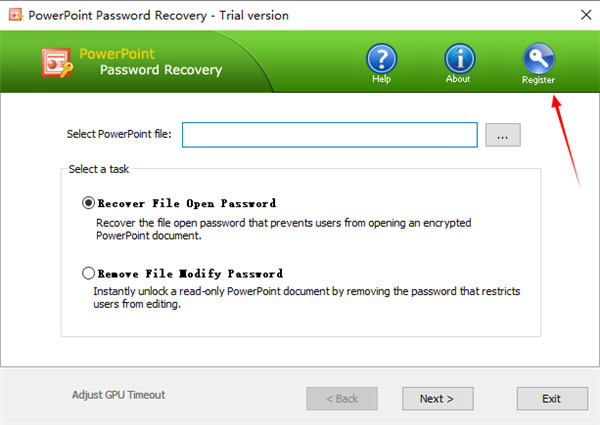Viewport: 600px width, 425px height.
Task: Browse for a file with the ... button
Action: tap(503, 134)
